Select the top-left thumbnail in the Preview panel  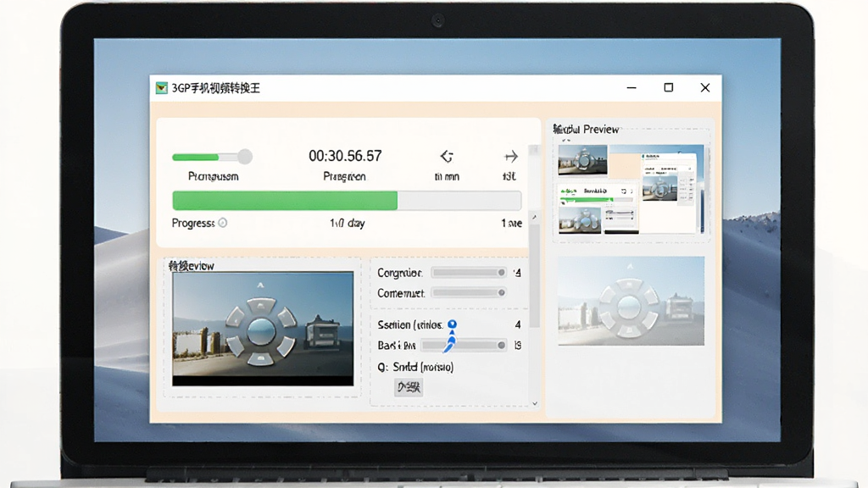click(583, 160)
